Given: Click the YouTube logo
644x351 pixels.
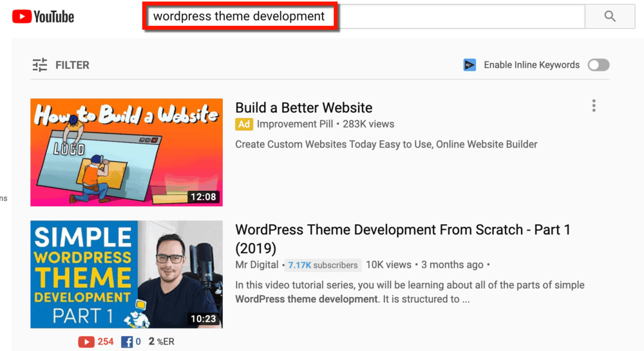Looking at the screenshot, I should pyautogui.click(x=43, y=17).
